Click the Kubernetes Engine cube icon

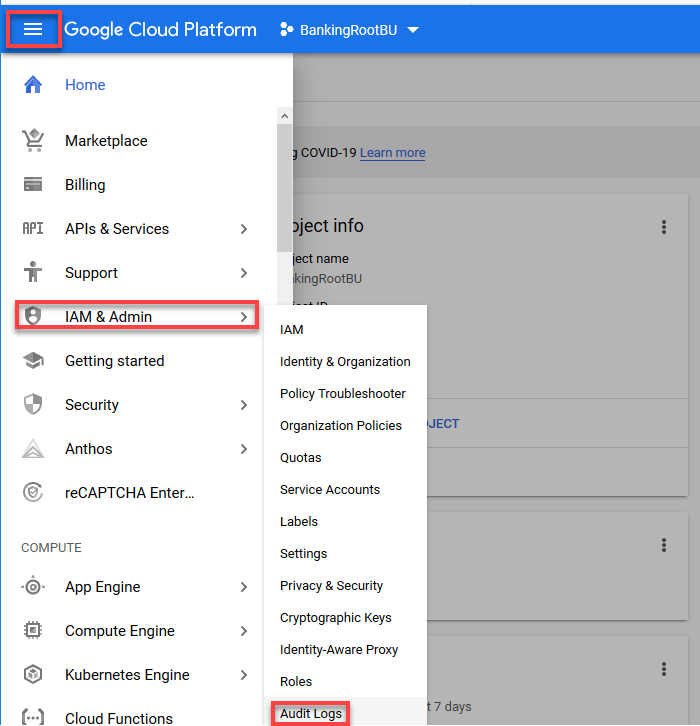(x=33, y=675)
